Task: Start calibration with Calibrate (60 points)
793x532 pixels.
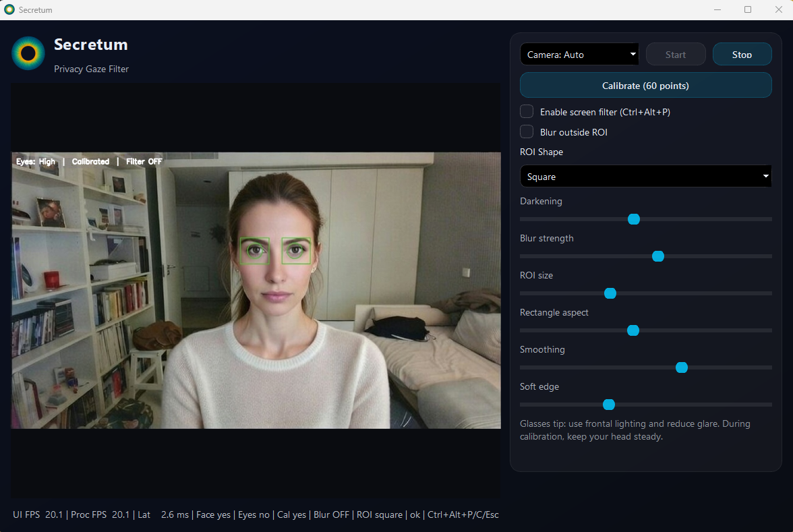Action: pos(645,86)
